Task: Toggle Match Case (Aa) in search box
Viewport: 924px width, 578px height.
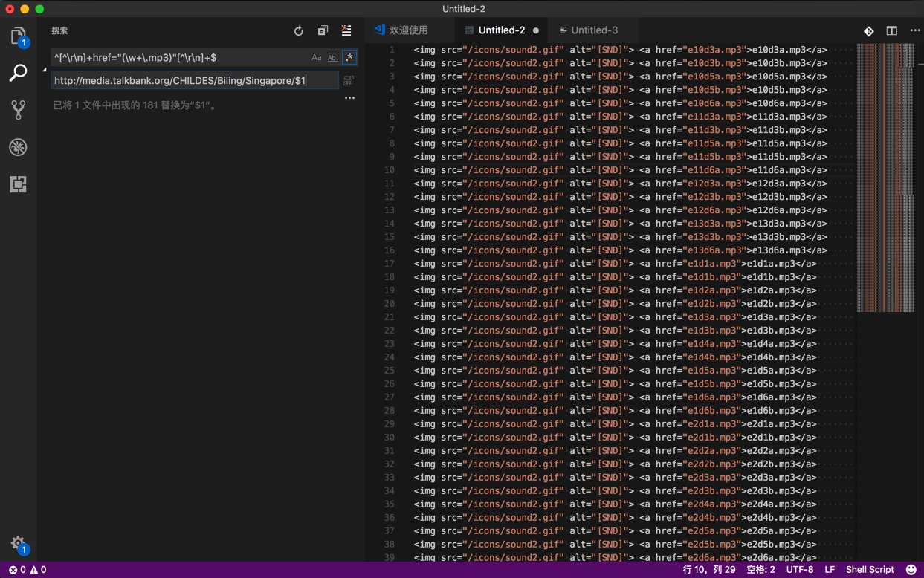Action: [317, 57]
